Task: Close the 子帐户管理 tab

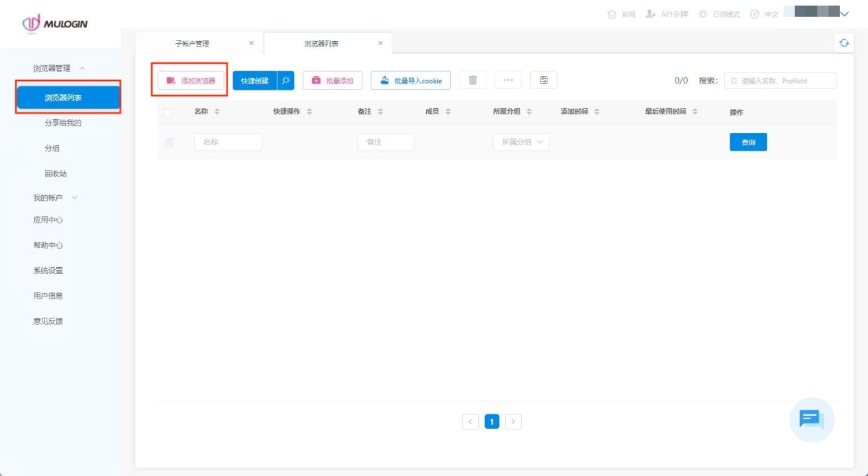Action: (x=251, y=43)
